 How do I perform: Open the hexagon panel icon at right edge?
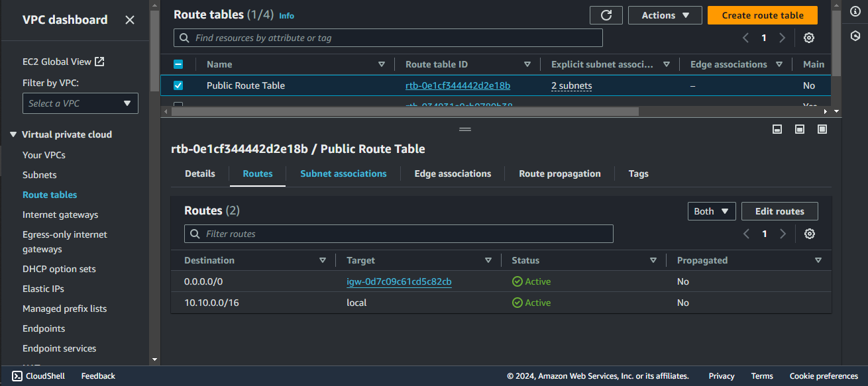point(855,36)
